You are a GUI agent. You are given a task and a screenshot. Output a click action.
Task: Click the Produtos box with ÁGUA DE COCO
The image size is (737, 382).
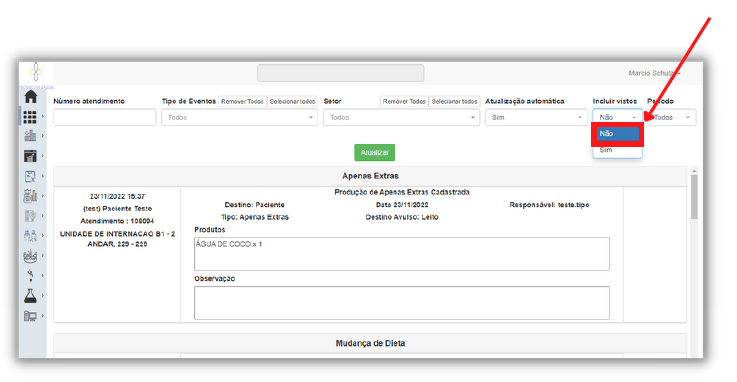point(402,254)
